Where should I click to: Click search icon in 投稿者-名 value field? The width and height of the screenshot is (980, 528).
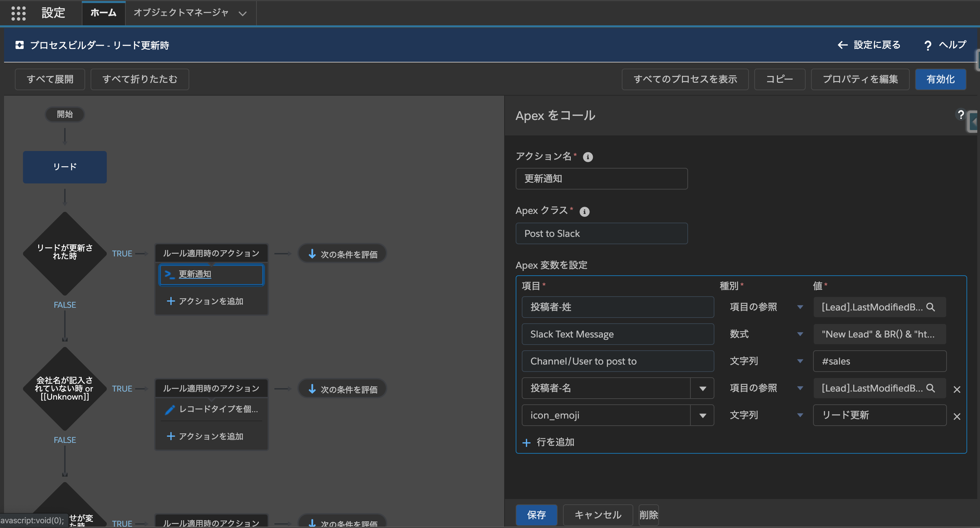coord(930,388)
